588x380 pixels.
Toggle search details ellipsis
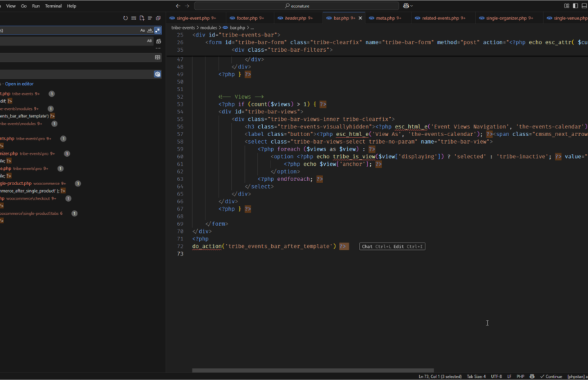(158, 48)
